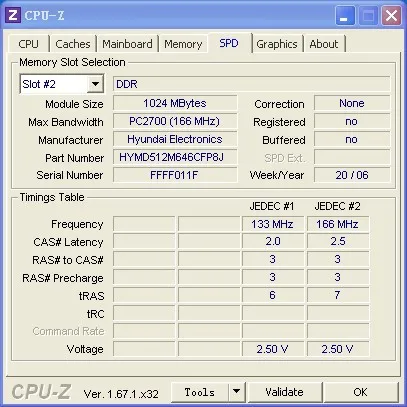The image size is (407, 407).
Task: Click the CAS# Latency row label
Action: coord(68,242)
